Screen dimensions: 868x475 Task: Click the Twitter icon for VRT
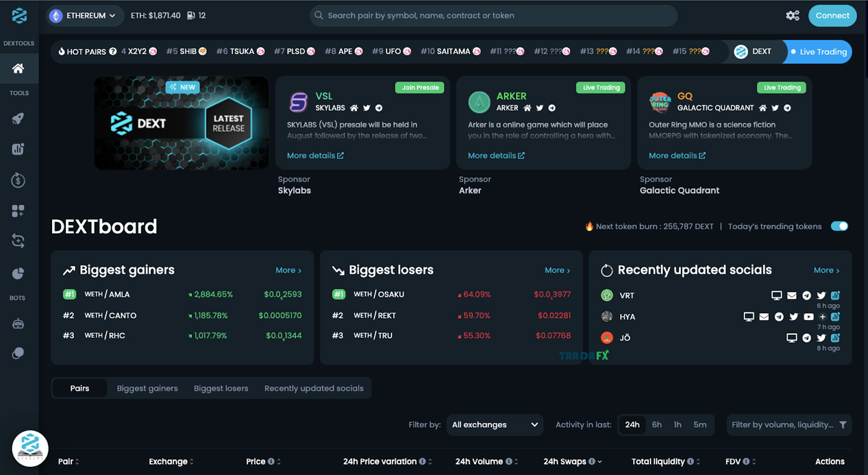pos(821,295)
